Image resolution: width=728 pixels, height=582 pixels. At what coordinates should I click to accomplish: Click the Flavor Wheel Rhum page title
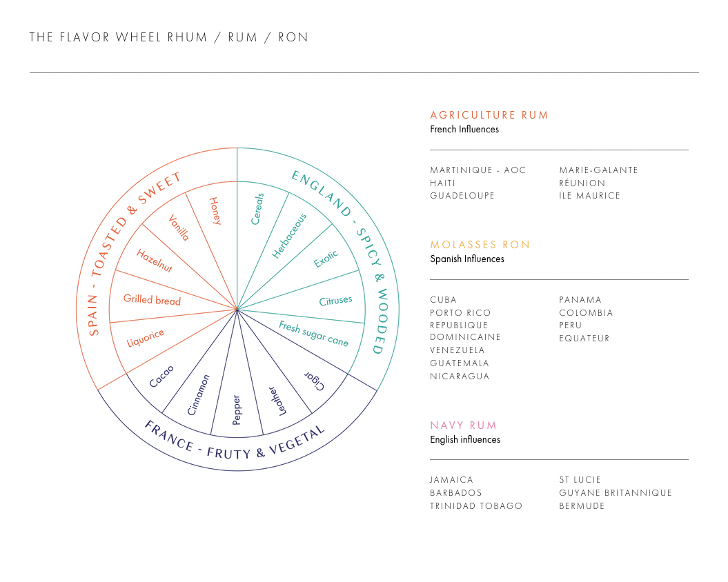(169, 37)
